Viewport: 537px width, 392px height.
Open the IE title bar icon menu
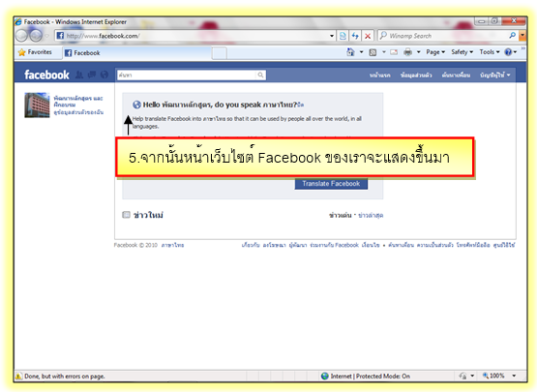tap(18, 21)
